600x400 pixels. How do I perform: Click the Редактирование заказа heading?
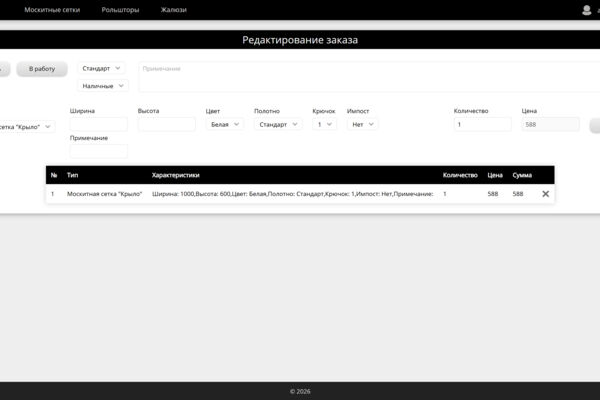coord(300,40)
